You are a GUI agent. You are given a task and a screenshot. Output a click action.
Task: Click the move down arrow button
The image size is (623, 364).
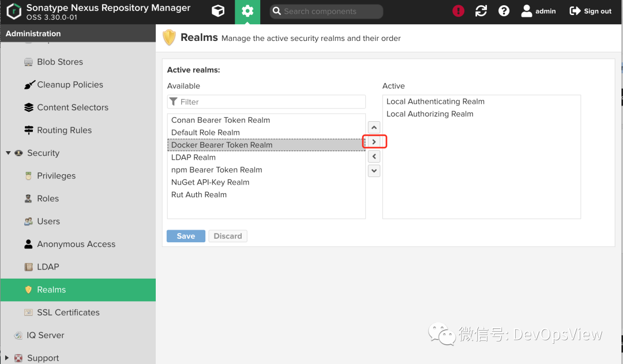pos(374,171)
